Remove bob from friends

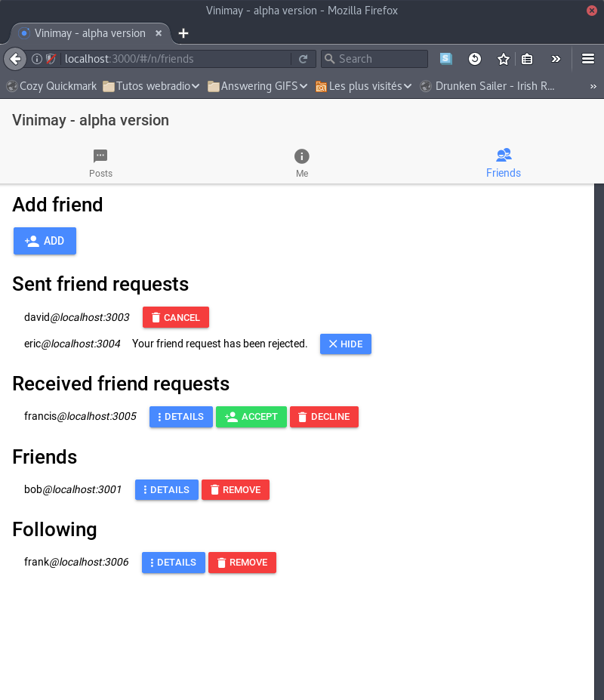pyautogui.click(x=235, y=490)
